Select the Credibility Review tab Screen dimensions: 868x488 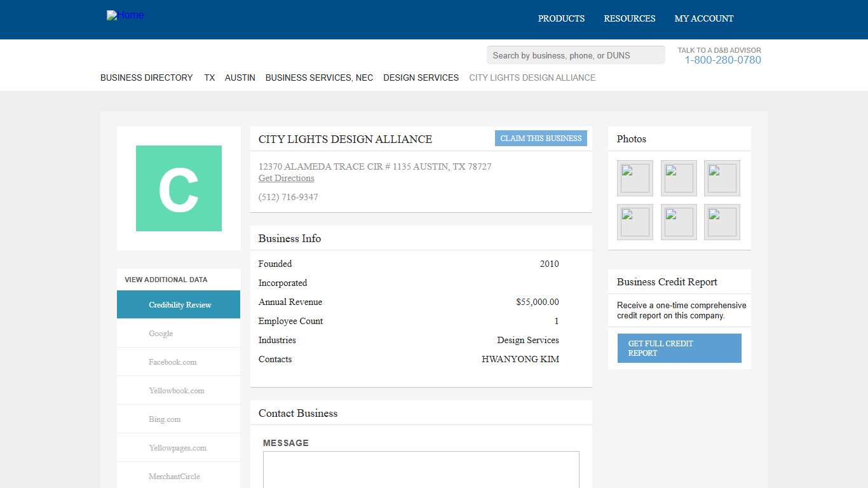(x=179, y=304)
